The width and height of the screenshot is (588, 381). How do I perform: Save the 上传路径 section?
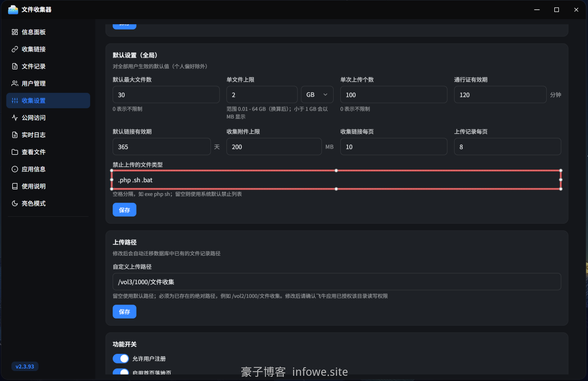(x=124, y=312)
